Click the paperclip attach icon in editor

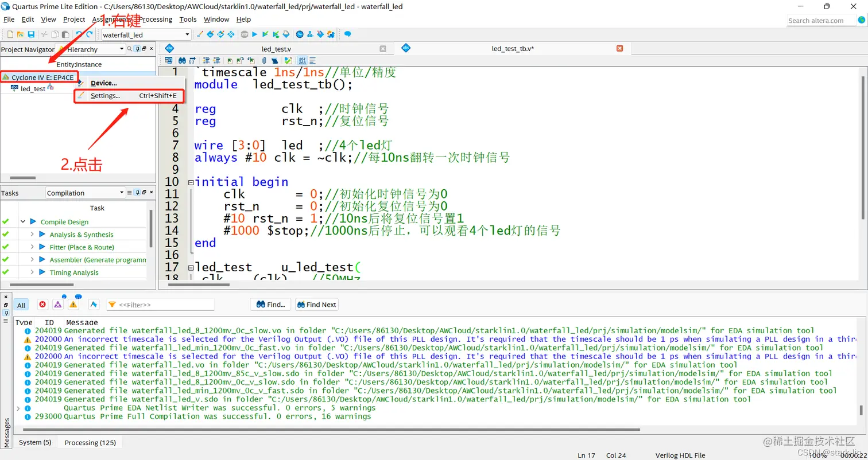click(264, 60)
